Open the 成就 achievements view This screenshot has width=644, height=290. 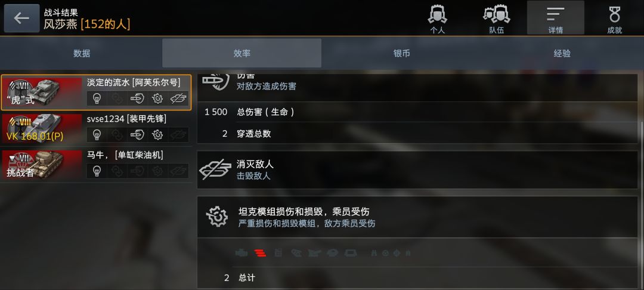click(x=614, y=18)
